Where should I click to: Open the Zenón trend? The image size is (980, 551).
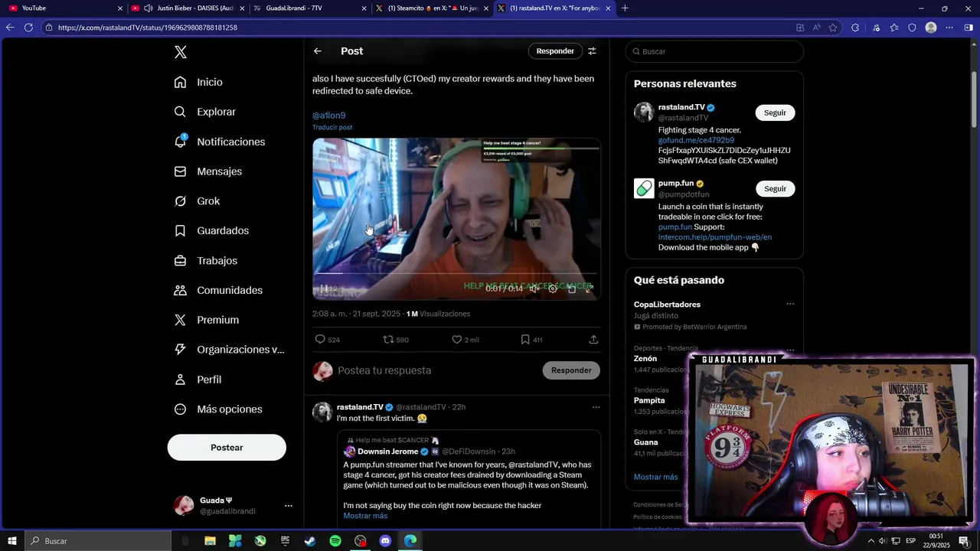[645, 358]
